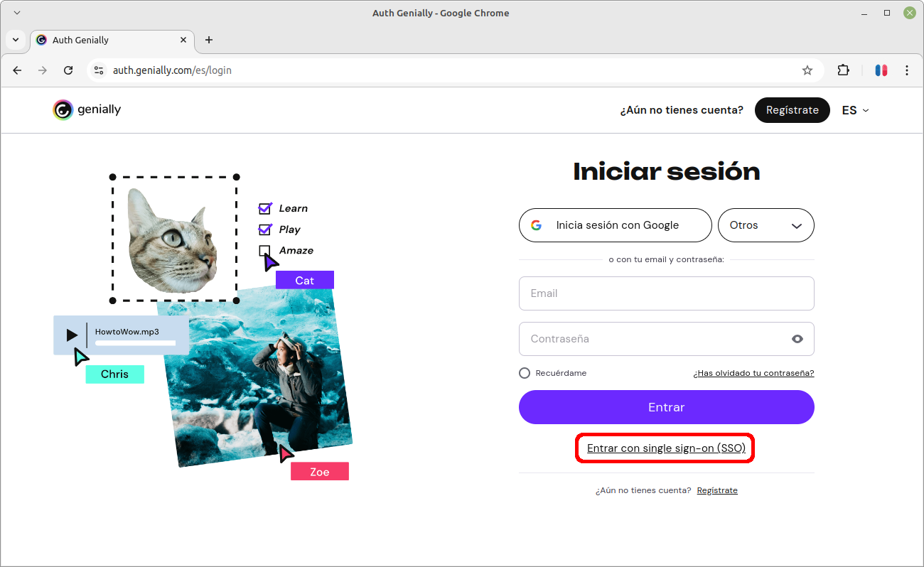The height and width of the screenshot is (567, 924).
Task: Click the Play checkbox in illustration
Action: coord(265,229)
